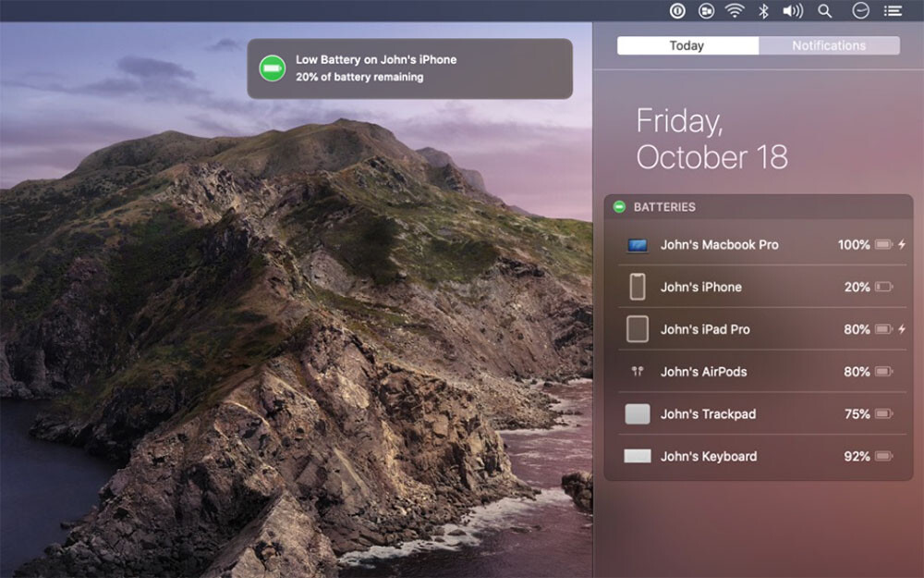Switch to the Notifications tab
The image size is (924, 578).
(829, 45)
